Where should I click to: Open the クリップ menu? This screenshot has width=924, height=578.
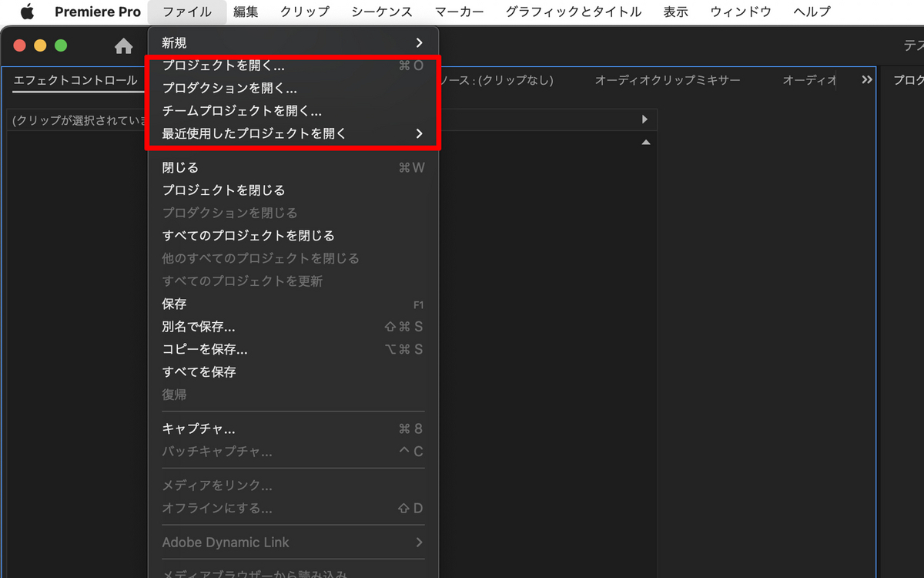coord(304,12)
